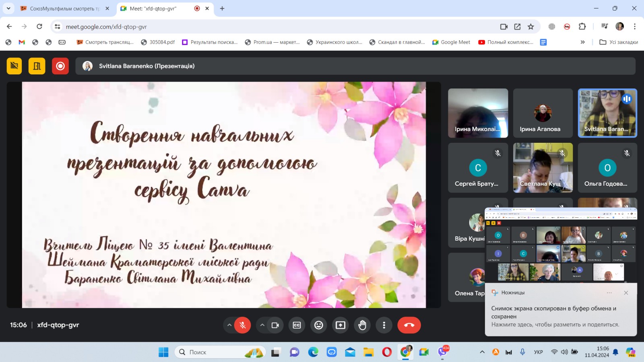Open the Ножницы notification options menu
This screenshot has width=644, height=362.
pyautogui.click(x=609, y=293)
